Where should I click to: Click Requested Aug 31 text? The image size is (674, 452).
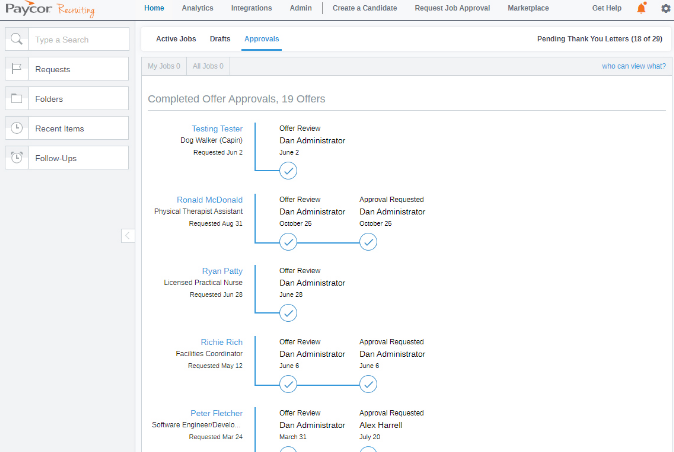point(215,223)
